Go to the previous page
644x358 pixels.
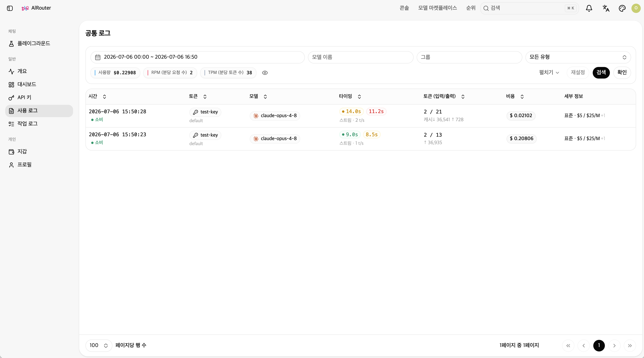pyautogui.click(x=583, y=346)
